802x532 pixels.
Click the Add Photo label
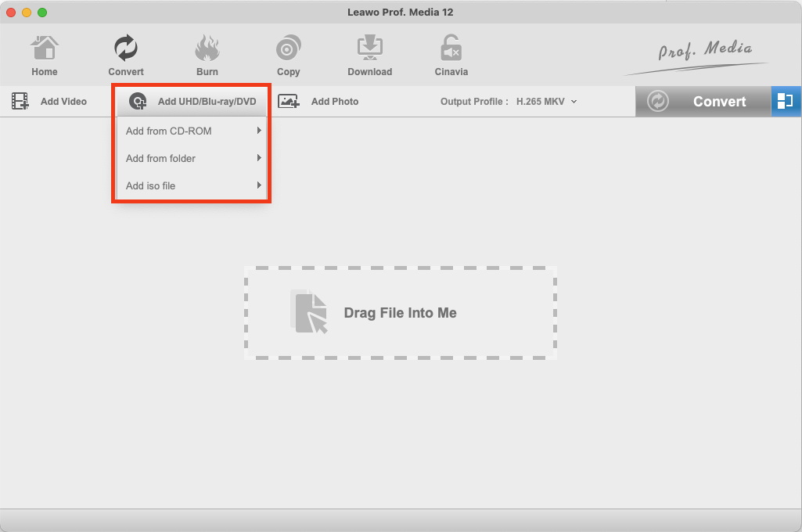click(335, 101)
